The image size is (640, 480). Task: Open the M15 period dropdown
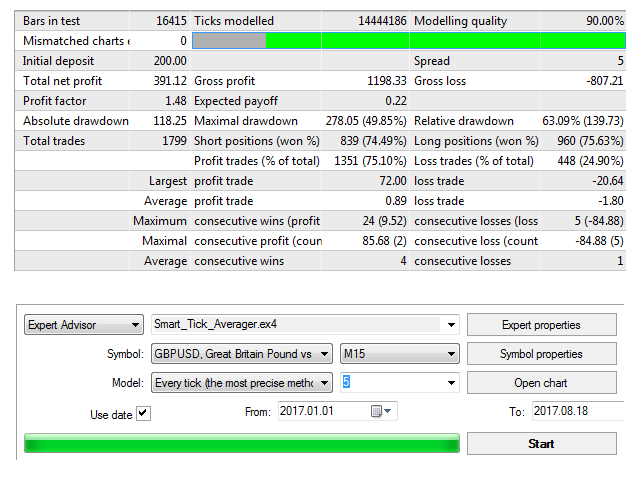coord(451,354)
